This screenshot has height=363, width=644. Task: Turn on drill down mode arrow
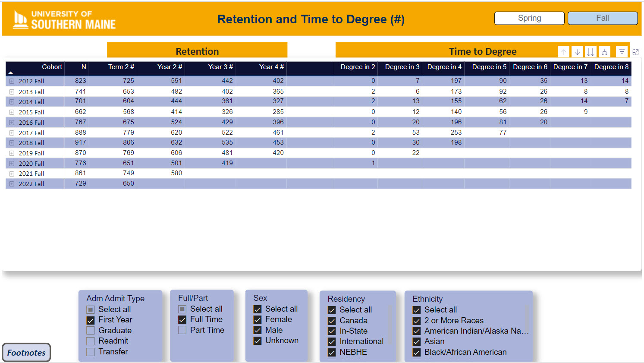point(577,52)
